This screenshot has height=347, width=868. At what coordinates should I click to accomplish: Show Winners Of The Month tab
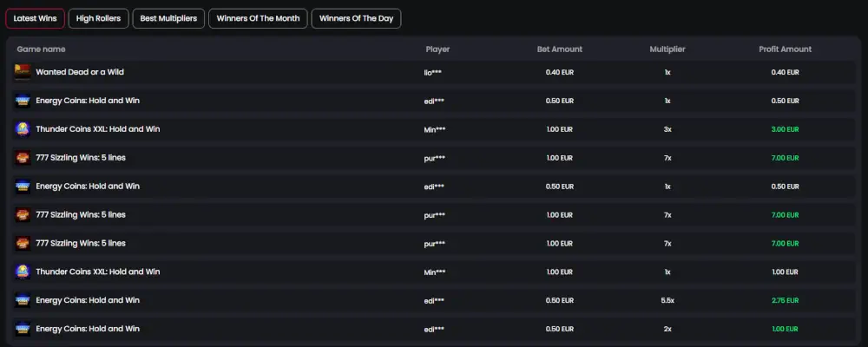pyautogui.click(x=256, y=18)
